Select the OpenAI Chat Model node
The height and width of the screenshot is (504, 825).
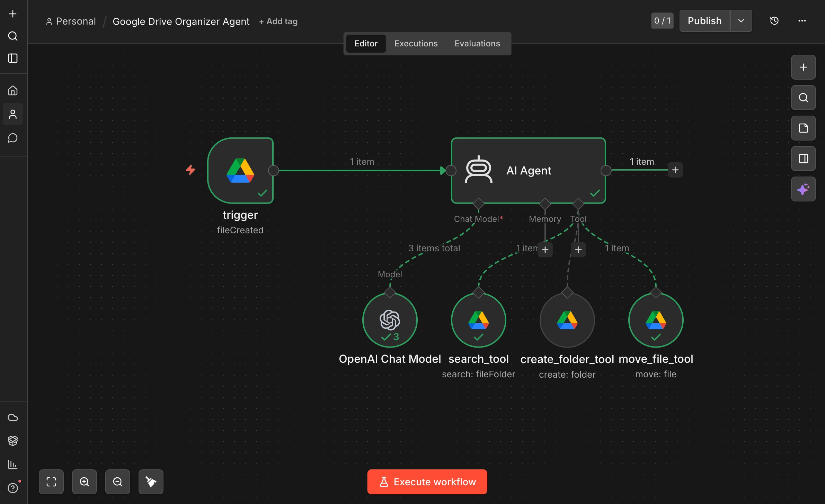point(390,320)
